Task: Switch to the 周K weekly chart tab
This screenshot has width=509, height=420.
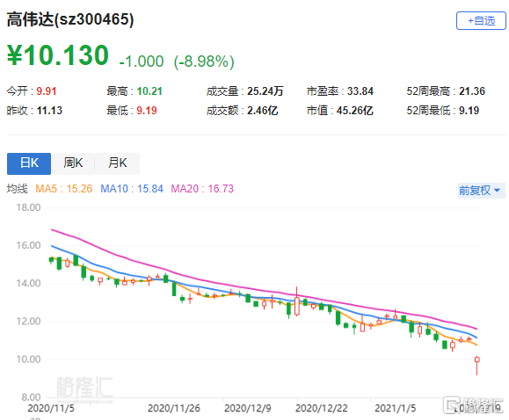Action: tap(73, 163)
